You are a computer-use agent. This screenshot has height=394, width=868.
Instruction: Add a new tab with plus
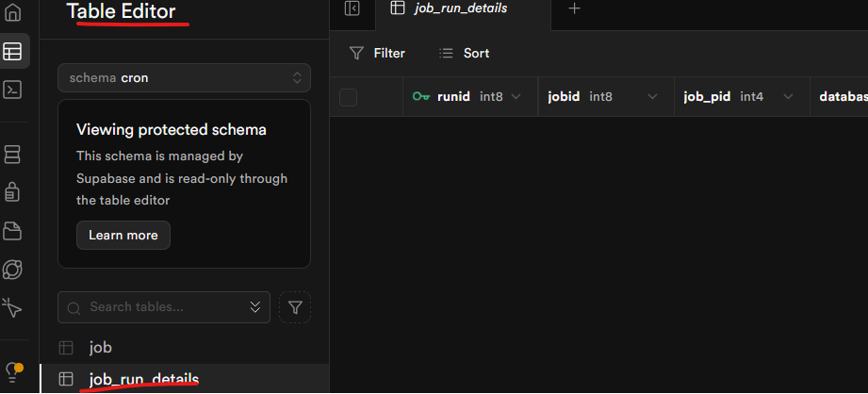575,8
